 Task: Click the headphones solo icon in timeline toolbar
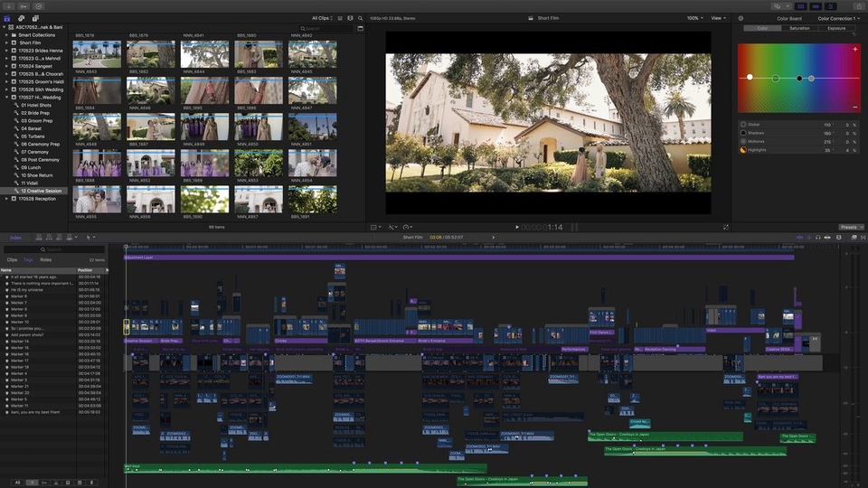[x=818, y=238]
